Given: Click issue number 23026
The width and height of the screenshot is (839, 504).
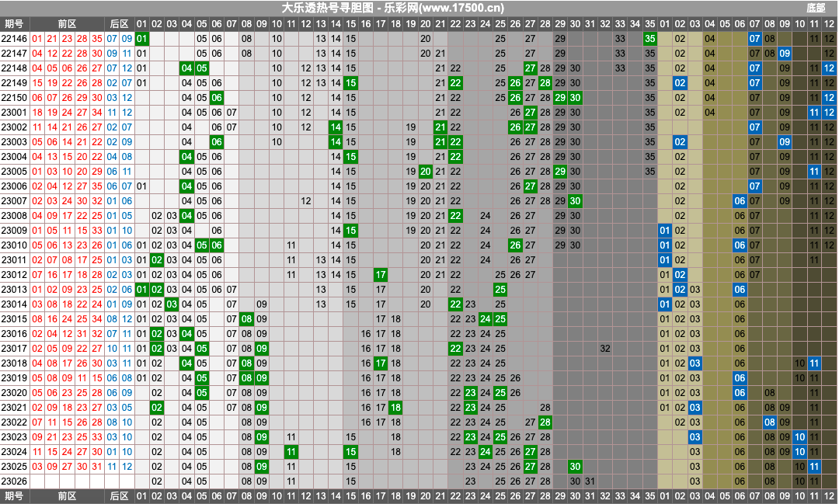Looking at the screenshot, I should (15, 481).
